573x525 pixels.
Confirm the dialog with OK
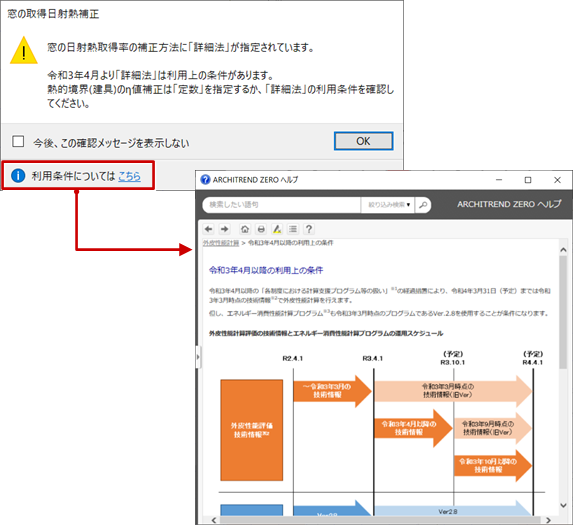364,141
